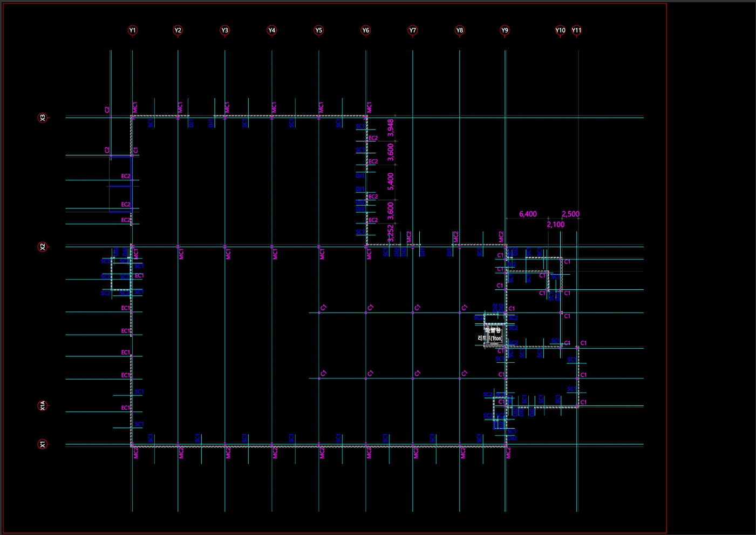
Task: Click the 6,400 horizontal dimension text
Action: [x=528, y=214]
